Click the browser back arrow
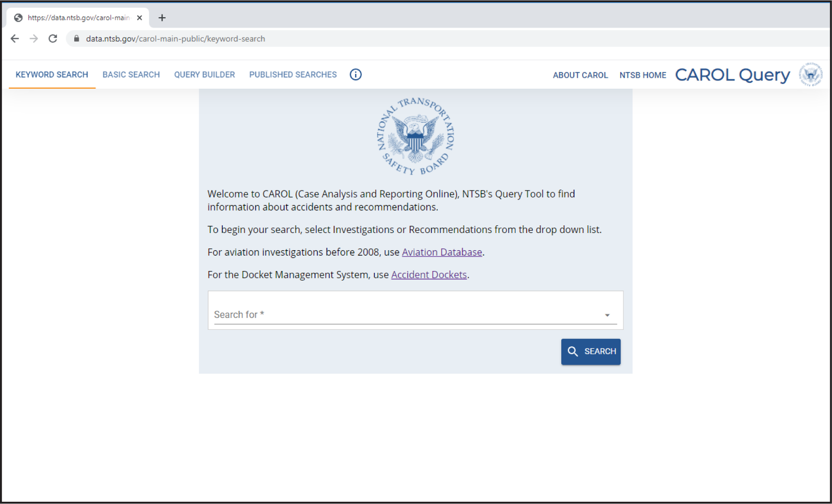 click(x=14, y=38)
